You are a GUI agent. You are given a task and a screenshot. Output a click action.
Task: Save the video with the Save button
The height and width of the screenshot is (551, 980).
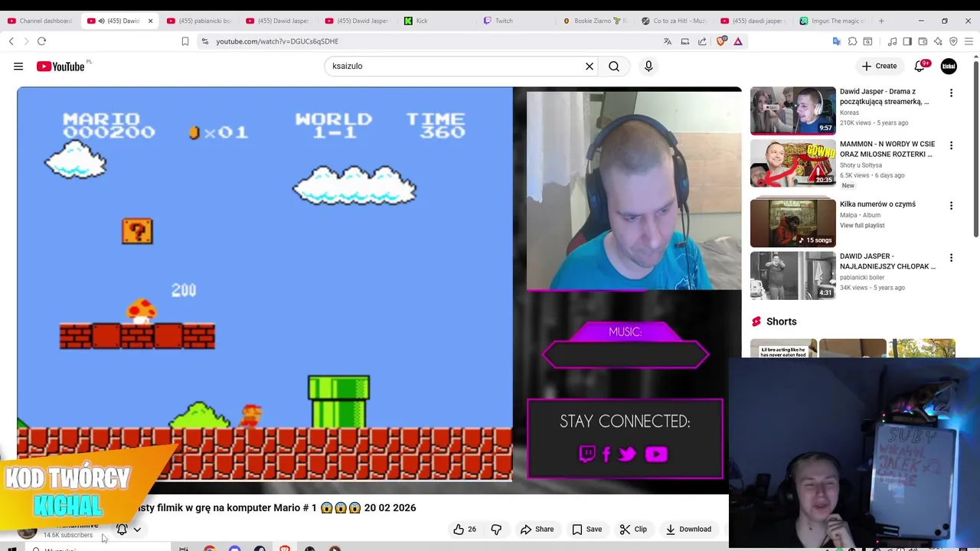[x=586, y=529]
